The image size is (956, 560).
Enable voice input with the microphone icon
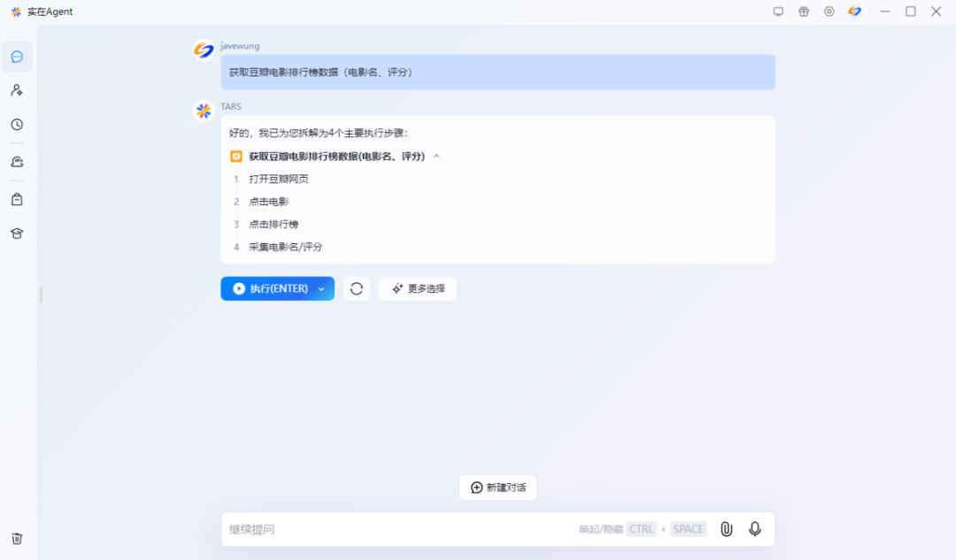click(x=754, y=529)
